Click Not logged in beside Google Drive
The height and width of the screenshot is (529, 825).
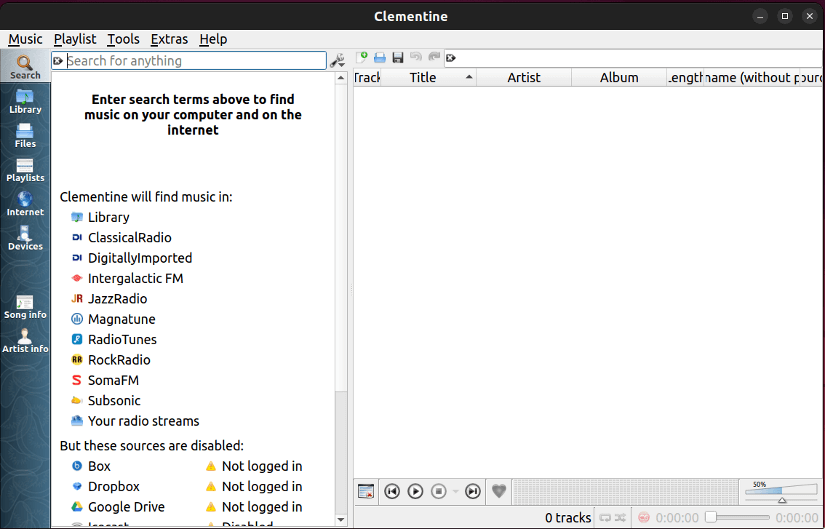coord(262,507)
